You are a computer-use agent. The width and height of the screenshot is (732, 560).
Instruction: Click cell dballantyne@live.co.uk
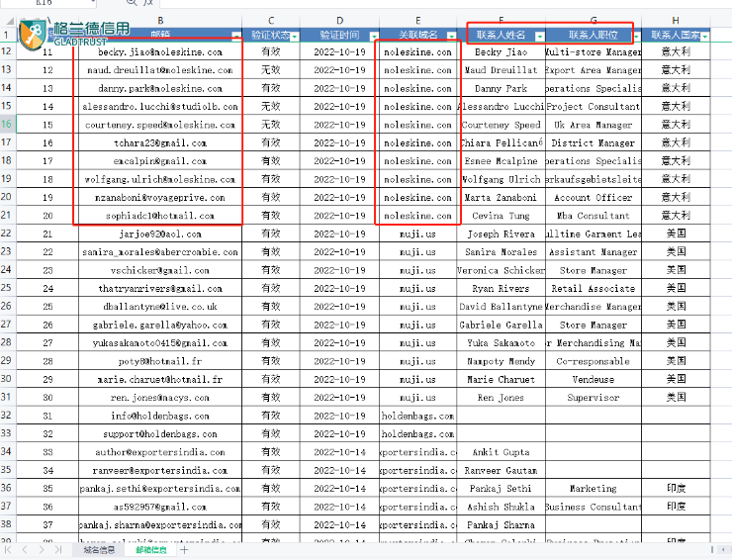tap(160, 307)
